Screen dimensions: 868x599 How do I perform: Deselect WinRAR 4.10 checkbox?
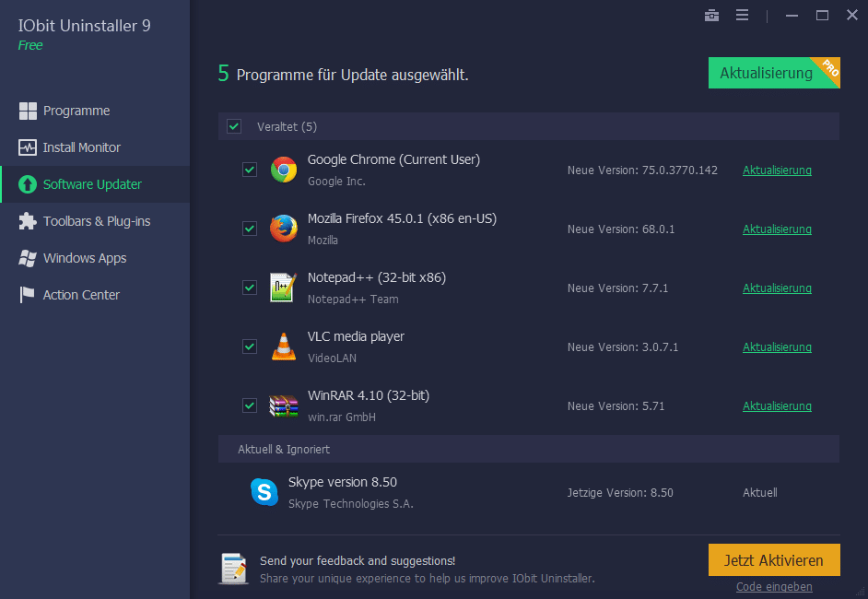pos(250,405)
